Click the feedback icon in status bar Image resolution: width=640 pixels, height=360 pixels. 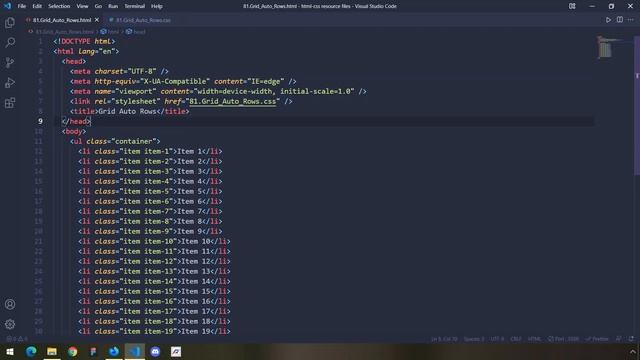pos(619,339)
